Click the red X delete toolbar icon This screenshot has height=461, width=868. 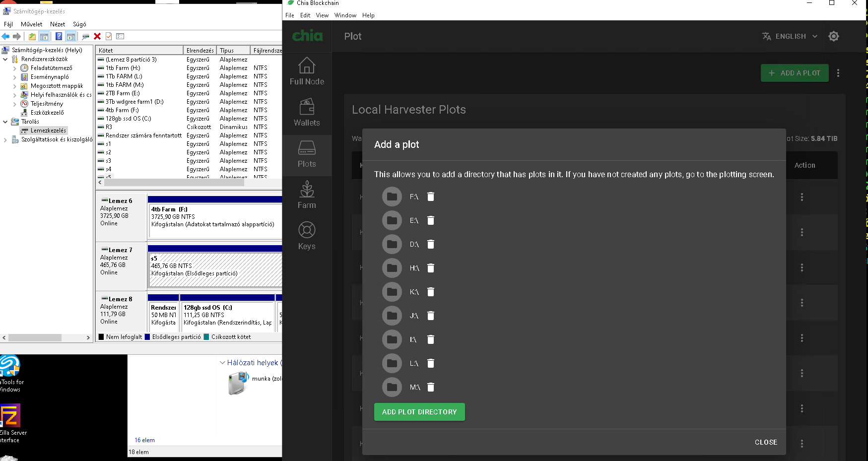click(97, 36)
